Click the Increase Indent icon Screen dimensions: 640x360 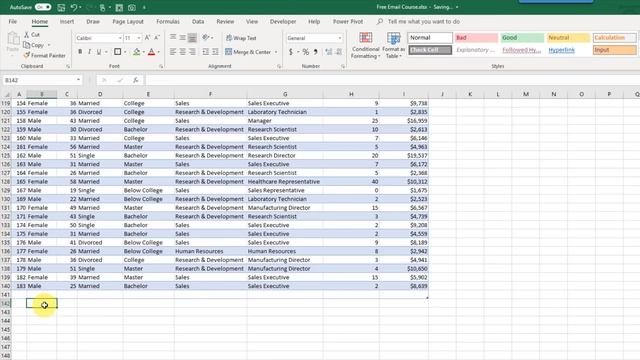(215, 52)
